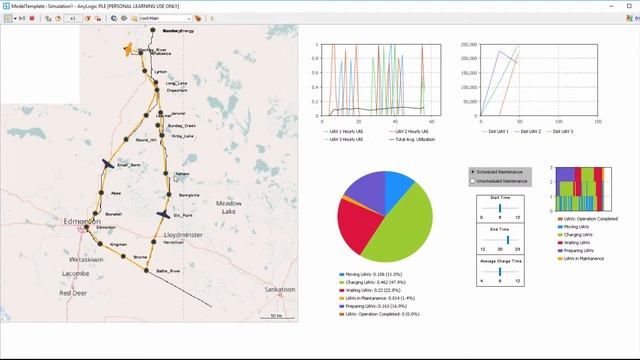Click the Kirby_Lake station node
The image size is (640, 360).
pos(162,135)
